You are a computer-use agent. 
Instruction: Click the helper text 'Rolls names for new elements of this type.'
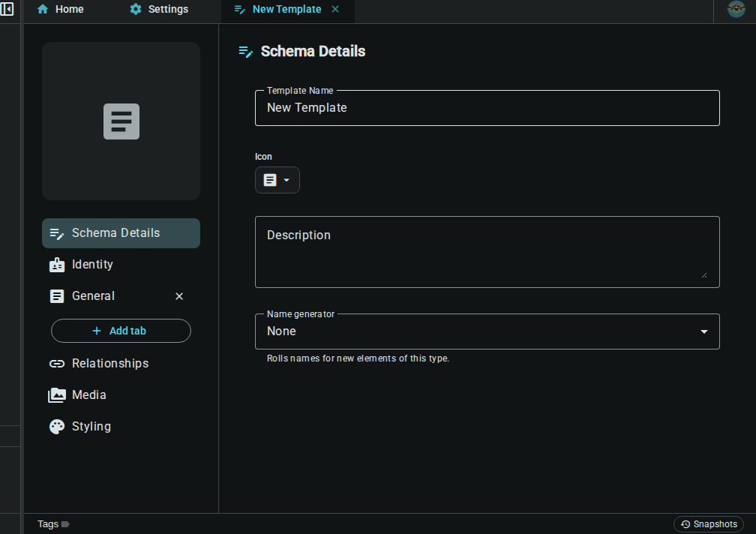358,358
